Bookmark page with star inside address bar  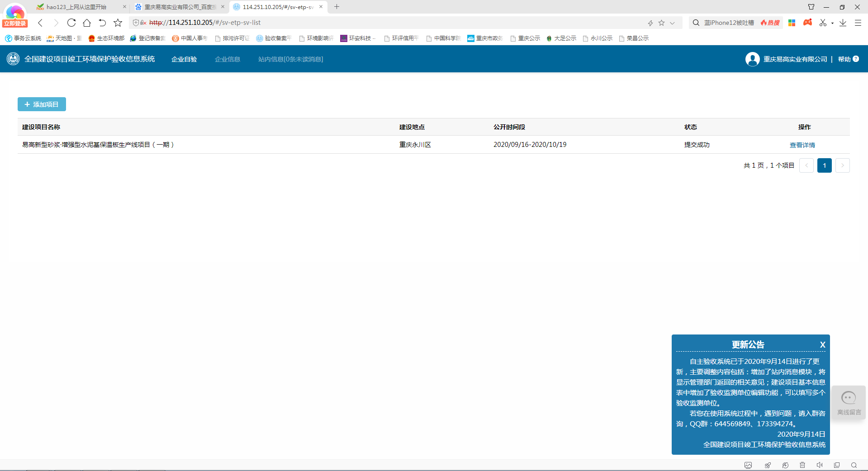point(661,23)
